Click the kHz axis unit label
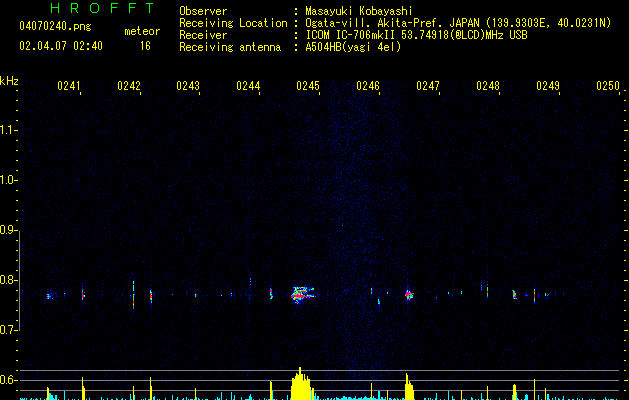 (x=9, y=81)
